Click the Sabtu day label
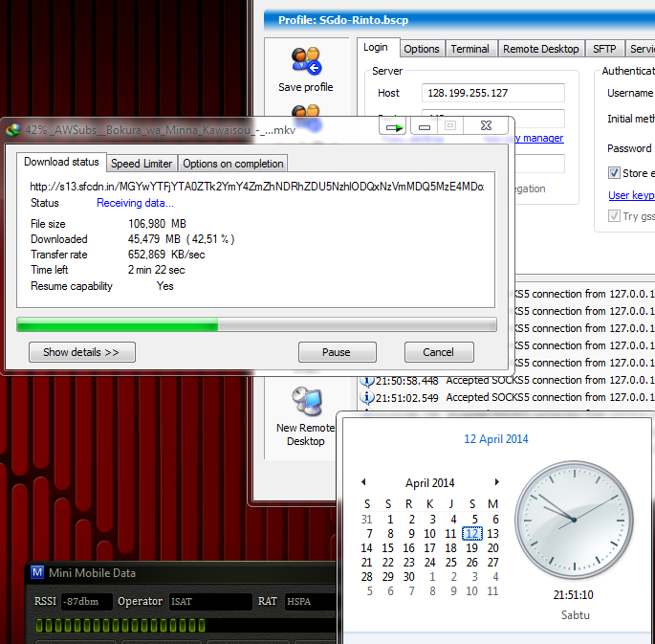Screen dimensions: 655x644 coord(576,615)
